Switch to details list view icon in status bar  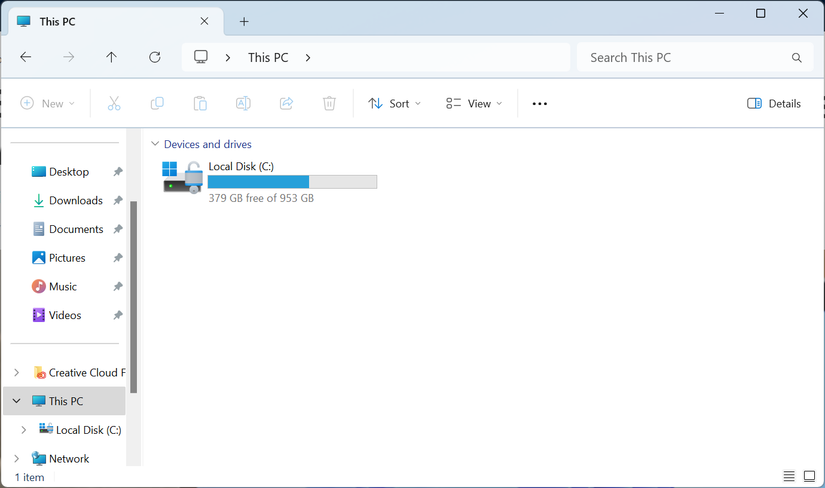[789, 476]
